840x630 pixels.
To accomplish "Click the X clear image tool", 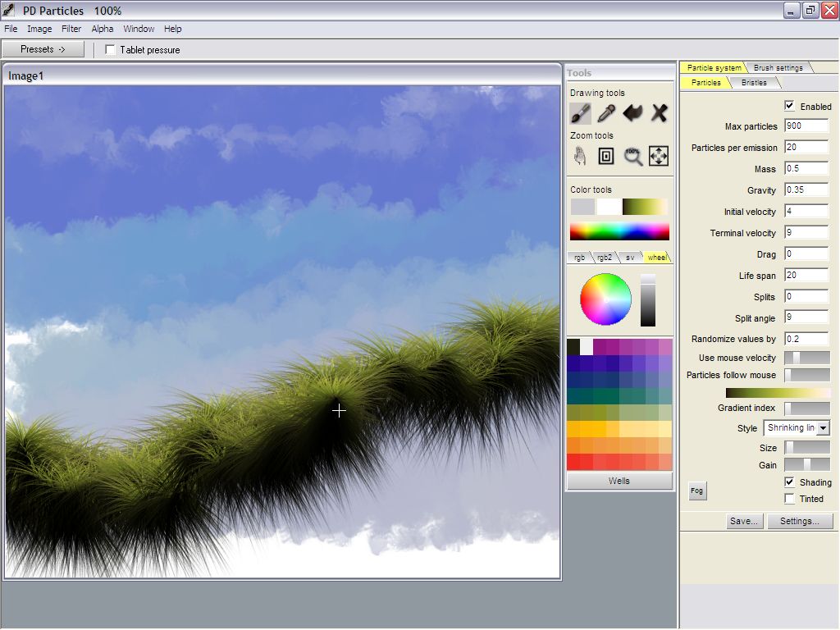I will (659, 113).
